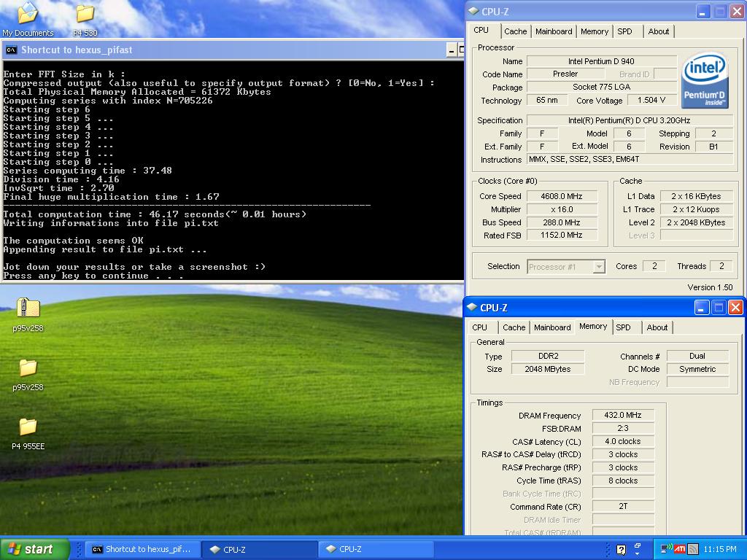Click the 1.504 V core voltage value

pyautogui.click(x=651, y=100)
